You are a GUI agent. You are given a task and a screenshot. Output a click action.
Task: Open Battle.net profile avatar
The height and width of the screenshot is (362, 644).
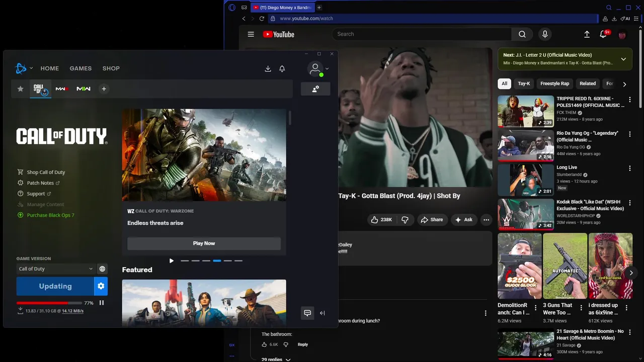[315, 69]
